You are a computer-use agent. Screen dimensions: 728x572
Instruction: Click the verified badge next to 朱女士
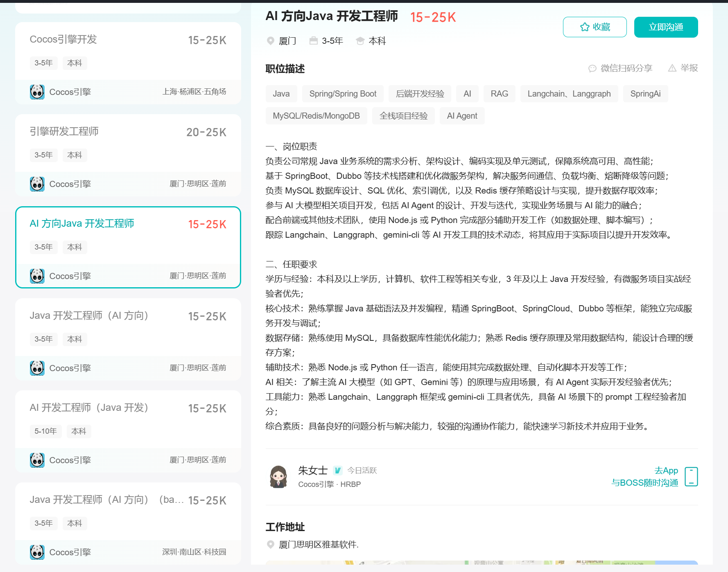(337, 471)
